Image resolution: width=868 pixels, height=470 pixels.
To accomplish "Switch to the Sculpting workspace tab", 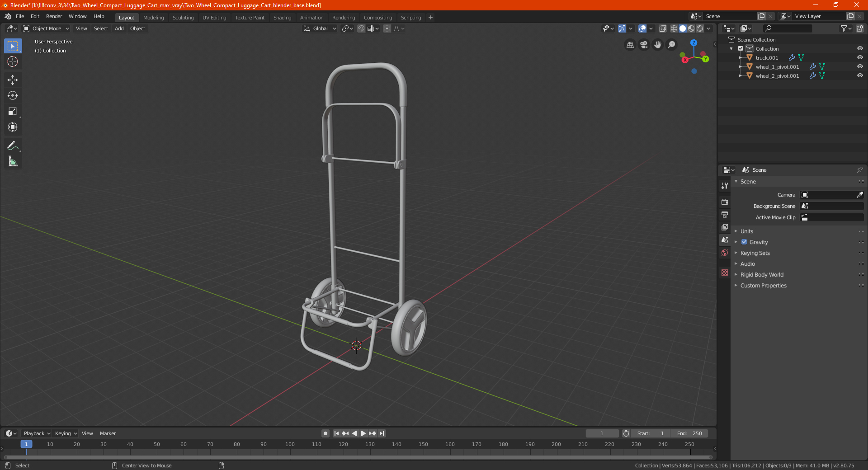I will [183, 18].
